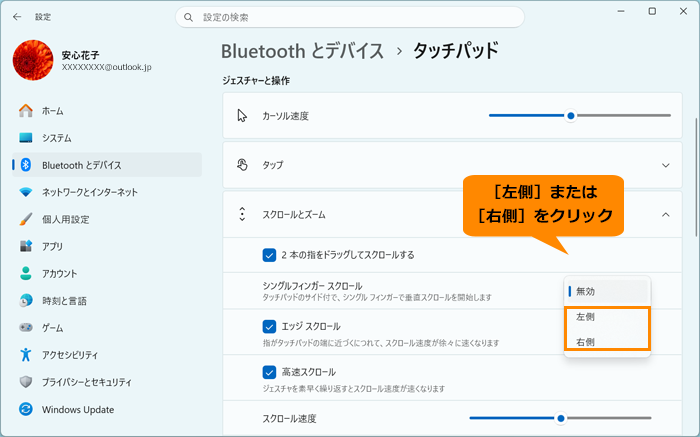Image resolution: width=700 pixels, height=437 pixels.
Task: Click the Windows Update refresh icon
Action: coord(26,409)
